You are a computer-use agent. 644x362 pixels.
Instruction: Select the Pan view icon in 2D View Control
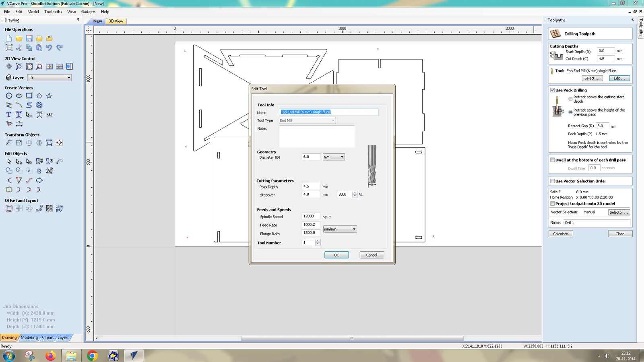click(x=9, y=66)
